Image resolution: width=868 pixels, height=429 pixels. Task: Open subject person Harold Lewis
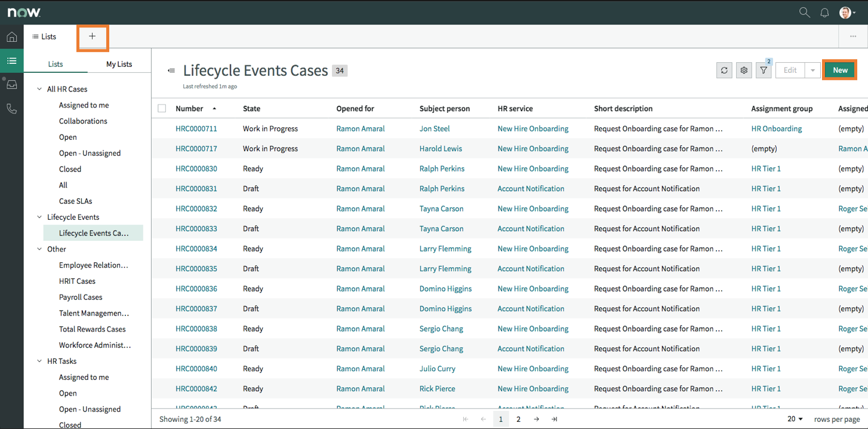441,149
